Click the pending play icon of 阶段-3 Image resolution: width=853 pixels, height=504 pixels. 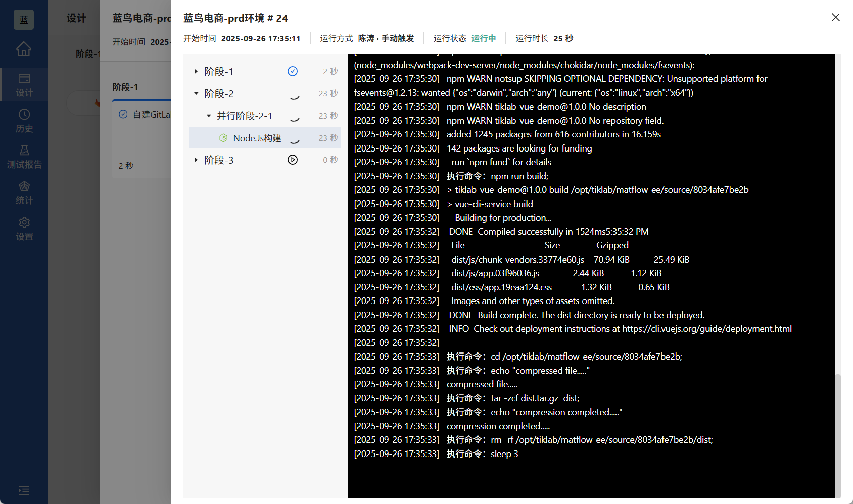pyautogui.click(x=293, y=160)
